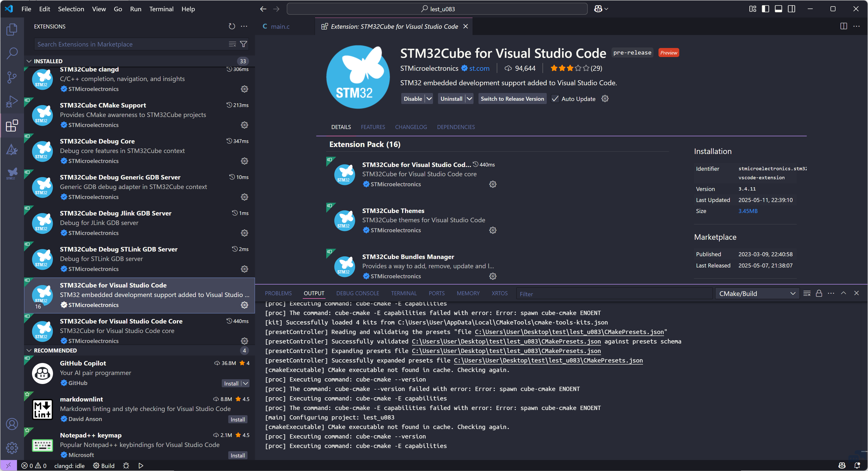Toggle the Auto Update checkbox
The height and width of the screenshot is (471, 868).
[555, 99]
